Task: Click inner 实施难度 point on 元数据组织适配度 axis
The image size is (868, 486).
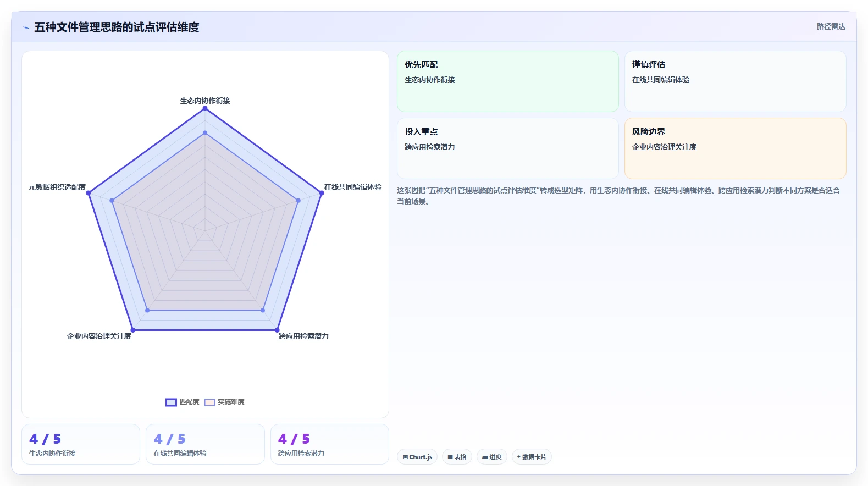Action: (x=112, y=201)
